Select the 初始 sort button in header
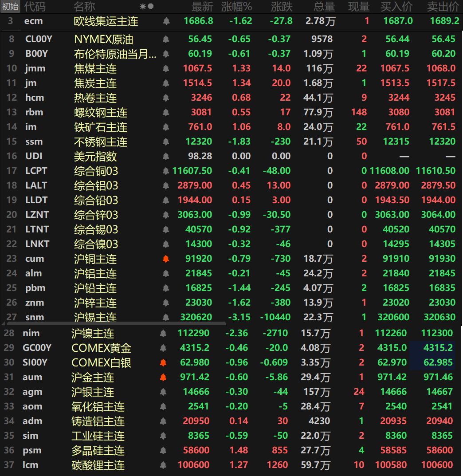Viewport: 463px width, 476px height. pos(10,6)
